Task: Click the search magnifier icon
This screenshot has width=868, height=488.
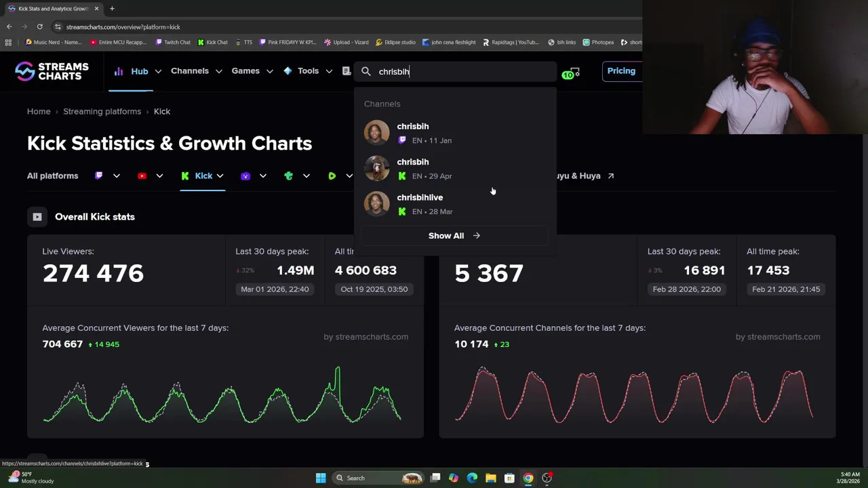Action: point(366,71)
